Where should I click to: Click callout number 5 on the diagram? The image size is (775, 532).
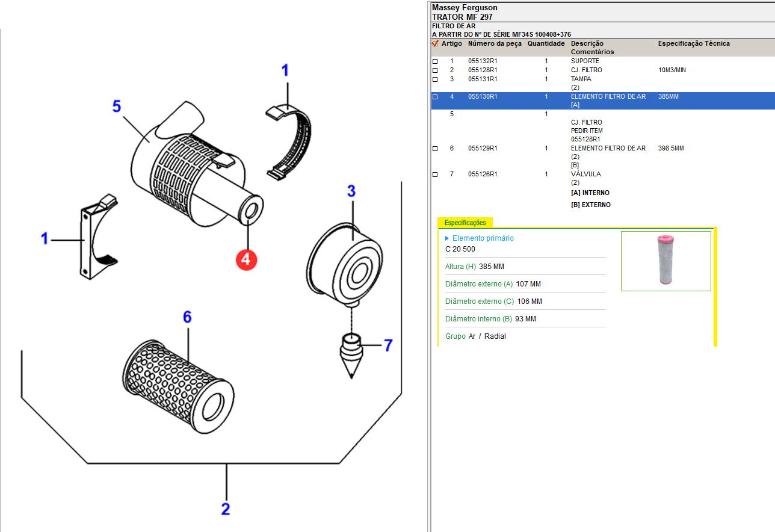[x=117, y=107]
